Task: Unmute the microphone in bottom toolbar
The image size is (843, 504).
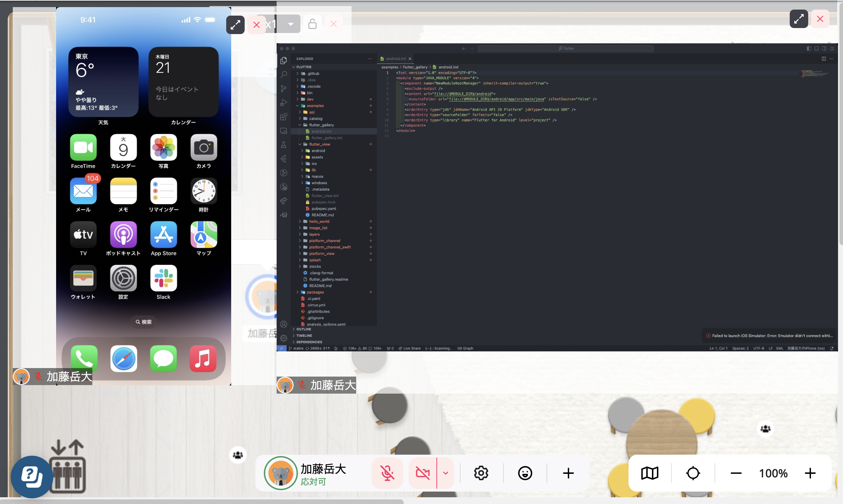Action: pos(387,473)
